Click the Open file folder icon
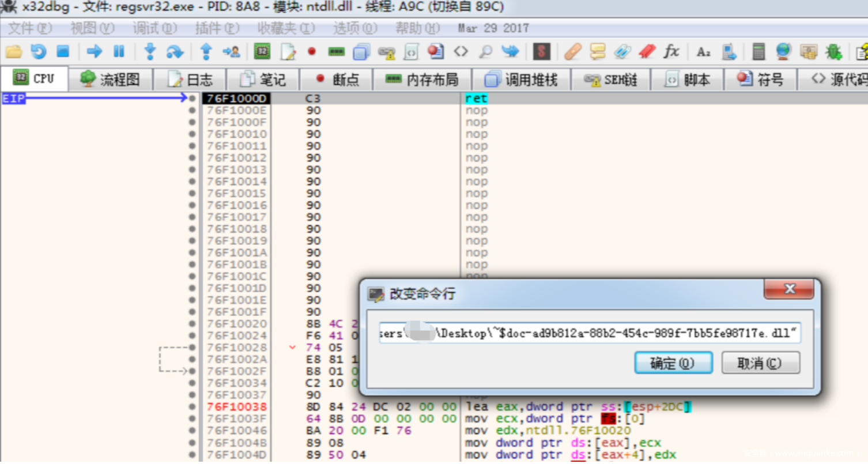The width and height of the screenshot is (868, 464). (14, 52)
